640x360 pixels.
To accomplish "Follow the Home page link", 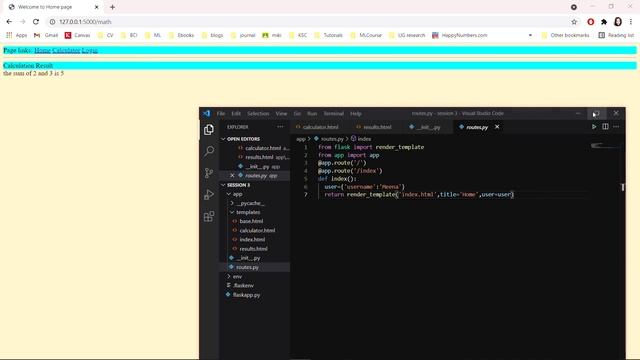I will coord(42,50).
